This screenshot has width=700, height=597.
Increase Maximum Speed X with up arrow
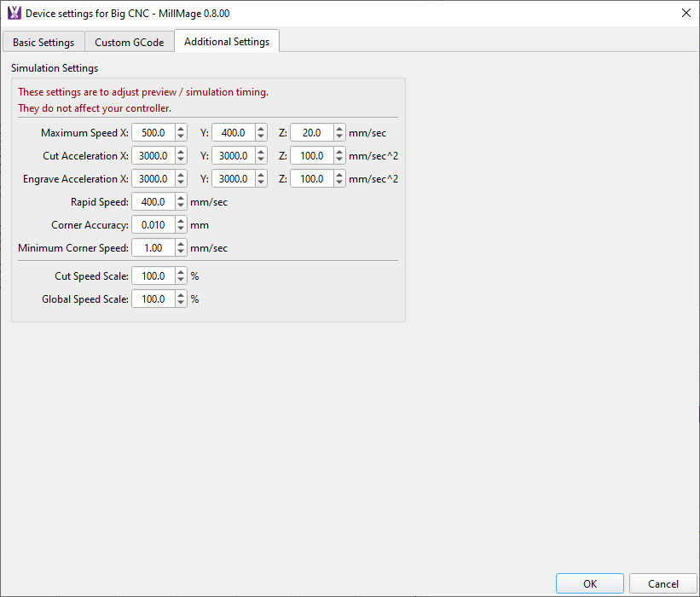(181, 129)
